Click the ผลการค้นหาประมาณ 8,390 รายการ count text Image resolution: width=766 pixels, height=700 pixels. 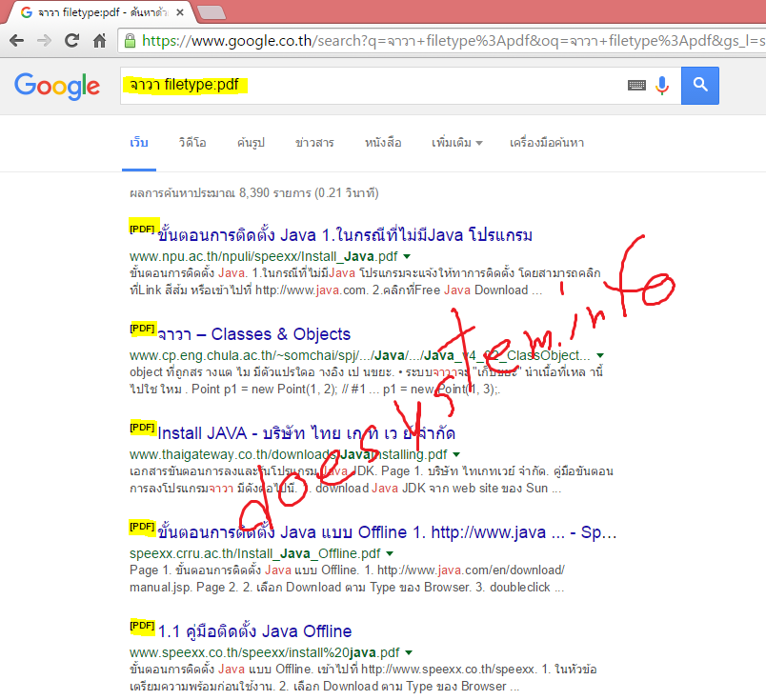(x=254, y=193)
